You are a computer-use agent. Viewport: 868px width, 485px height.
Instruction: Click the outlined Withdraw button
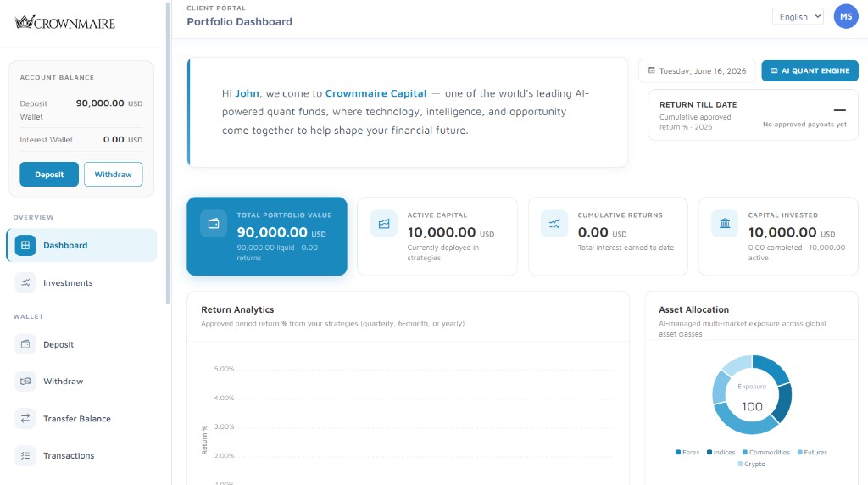(x=113, y=175)
